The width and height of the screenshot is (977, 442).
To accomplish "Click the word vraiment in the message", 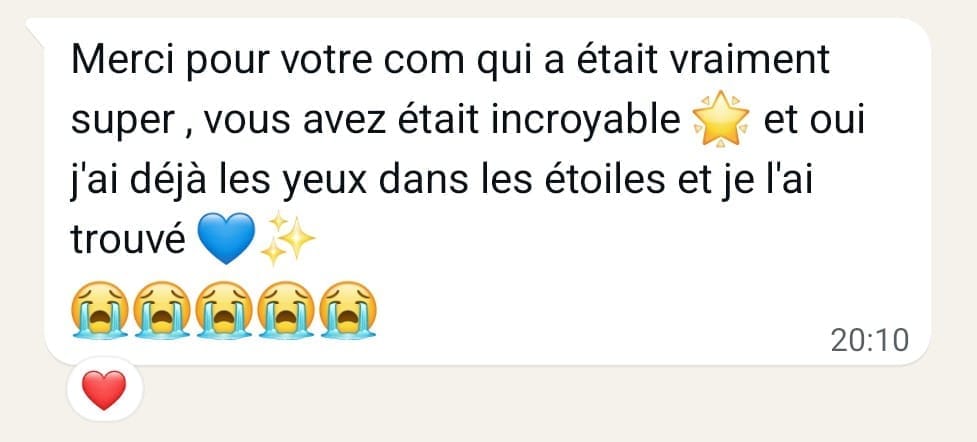I will (x=743, y=59).
